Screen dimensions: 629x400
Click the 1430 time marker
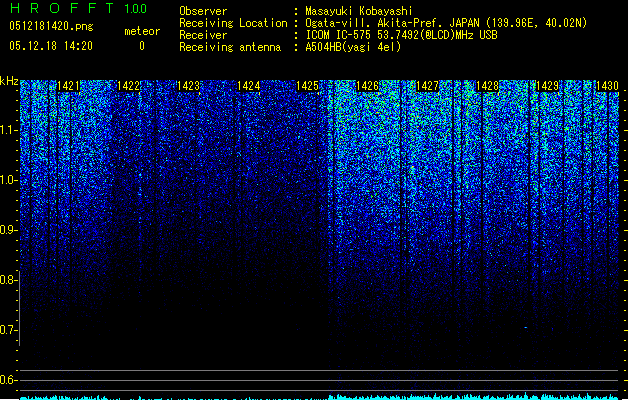pyautogui.click(x=607, y=86)
